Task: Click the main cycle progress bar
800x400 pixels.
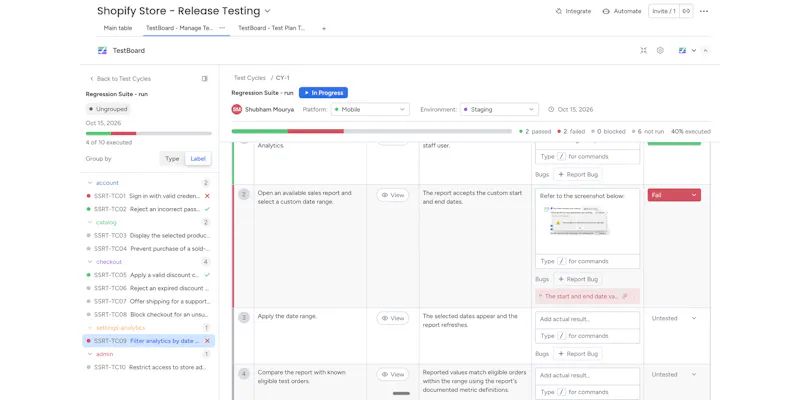Action: [x=371, y=131]
